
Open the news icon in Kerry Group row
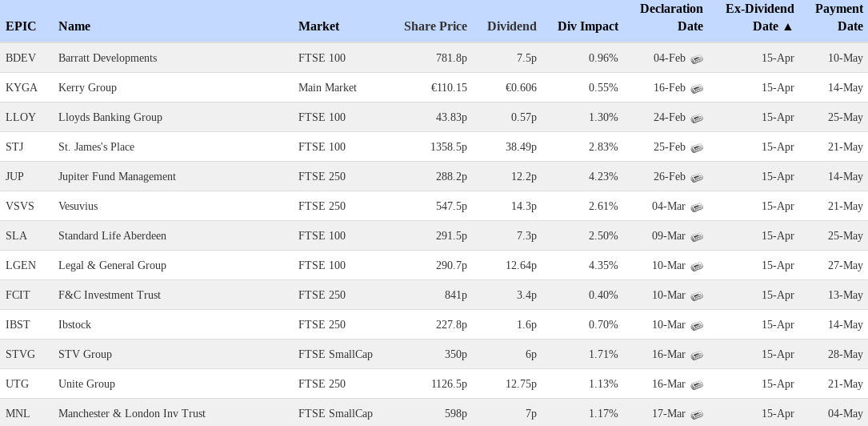(697, 88)
